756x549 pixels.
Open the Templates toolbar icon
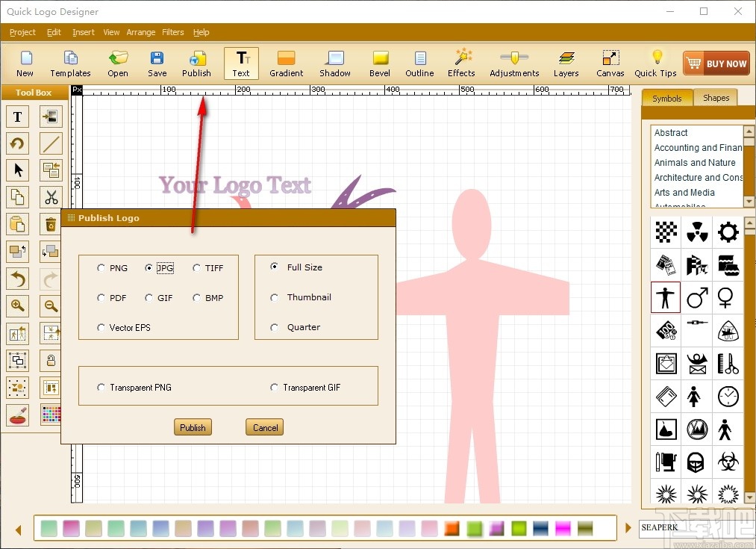[x=70, y=63]
